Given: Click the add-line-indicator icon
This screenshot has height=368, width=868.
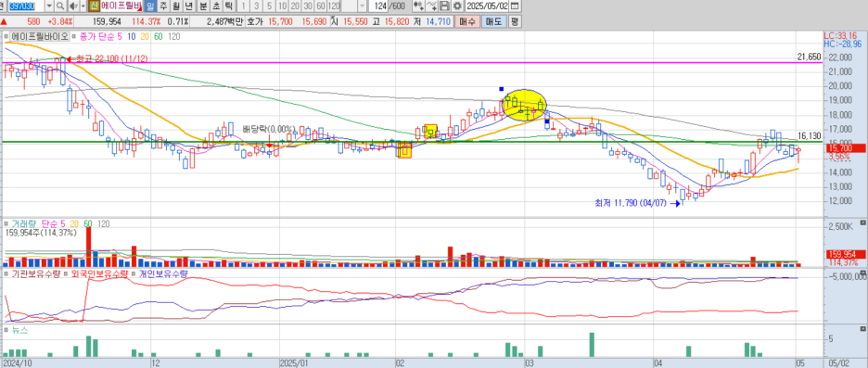Looking at the screenshot, I should click(x=432, y=6).
